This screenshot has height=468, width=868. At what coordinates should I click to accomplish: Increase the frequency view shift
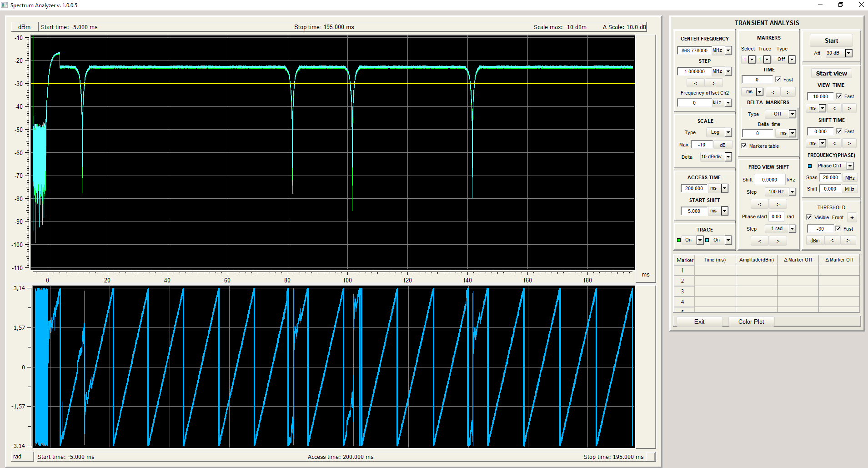(778, 204)
